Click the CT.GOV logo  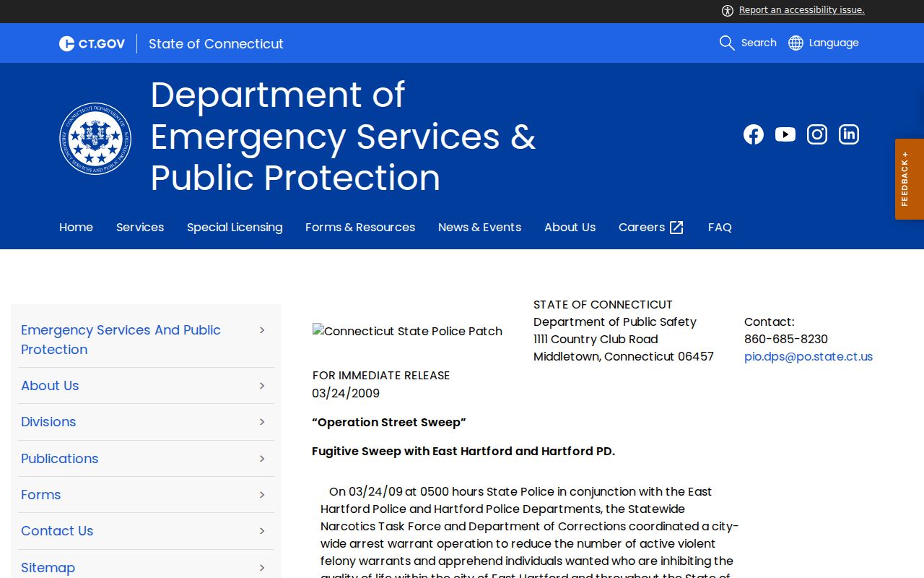click(92, 44)
